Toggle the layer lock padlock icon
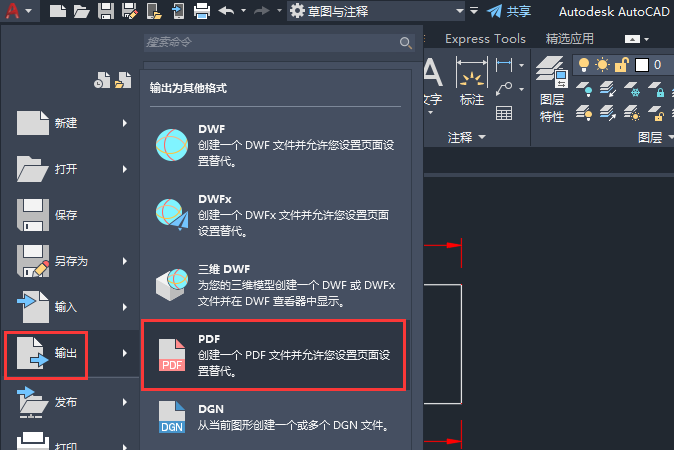The height and width of the screenshot is (450, 674). (x=622, y=65)
